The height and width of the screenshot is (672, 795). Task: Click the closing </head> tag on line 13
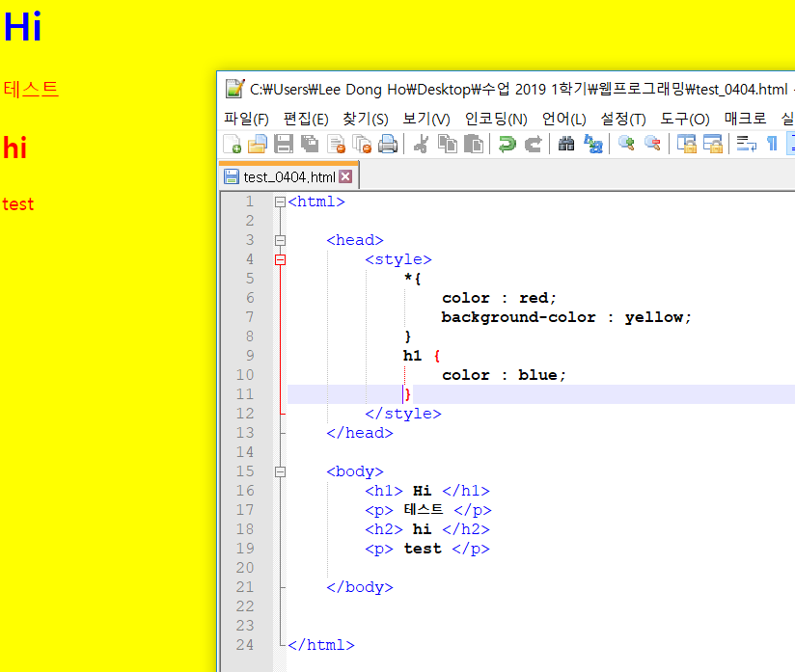pos(360,433)
